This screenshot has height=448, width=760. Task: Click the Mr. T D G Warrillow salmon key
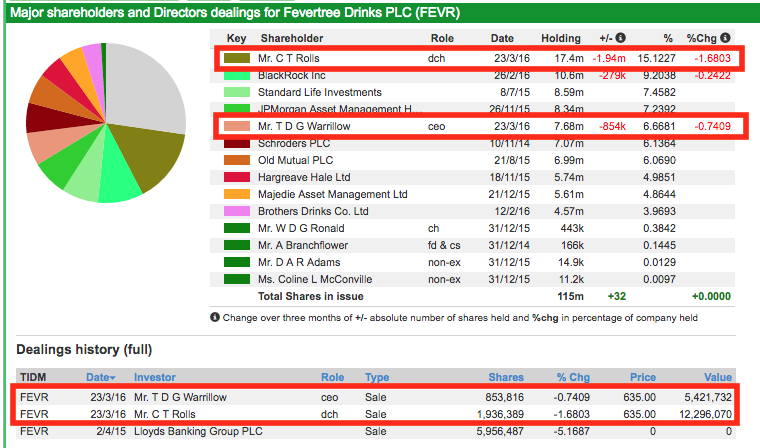pyautogui.click(x=237, y=126)
